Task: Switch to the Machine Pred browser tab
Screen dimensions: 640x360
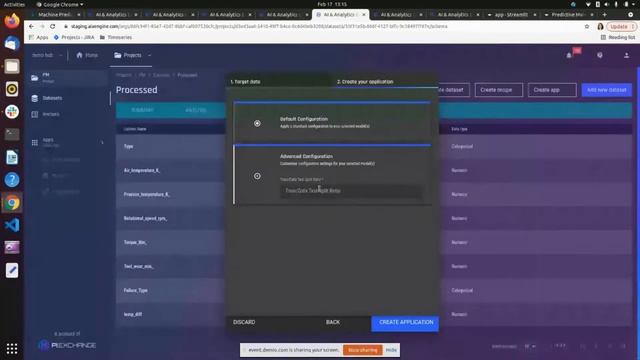Action: pyautogui.click(x=55, y=15)
